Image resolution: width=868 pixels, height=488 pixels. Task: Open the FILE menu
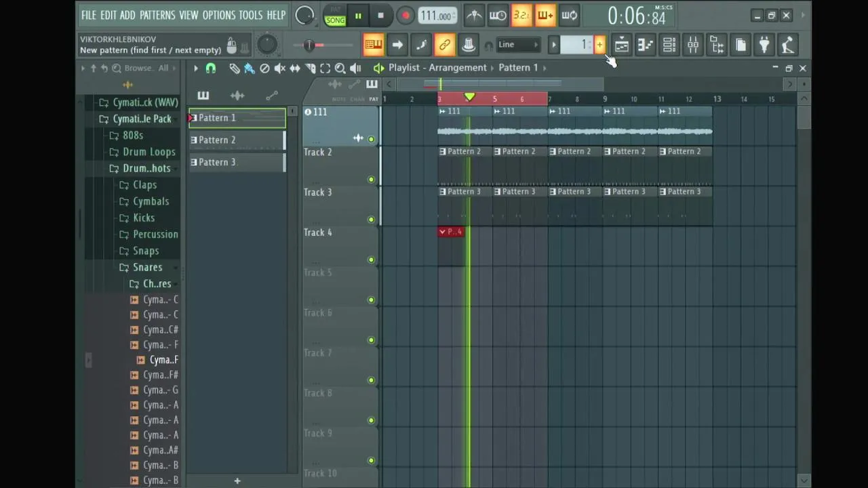tap(89, 15)
